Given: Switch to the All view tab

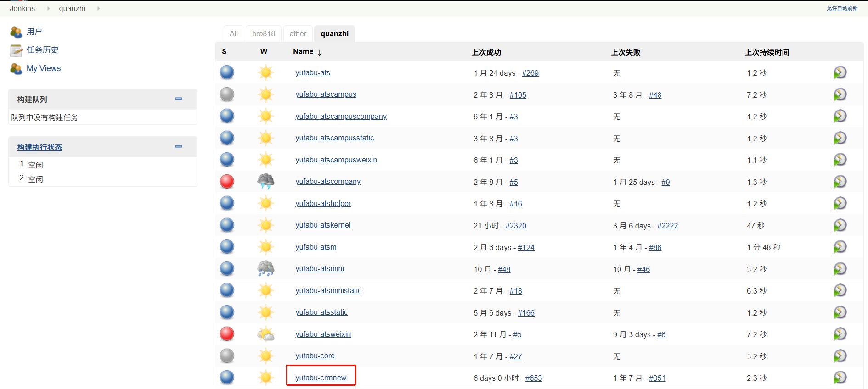Looking at the screenshot, I should click(234, 33).
